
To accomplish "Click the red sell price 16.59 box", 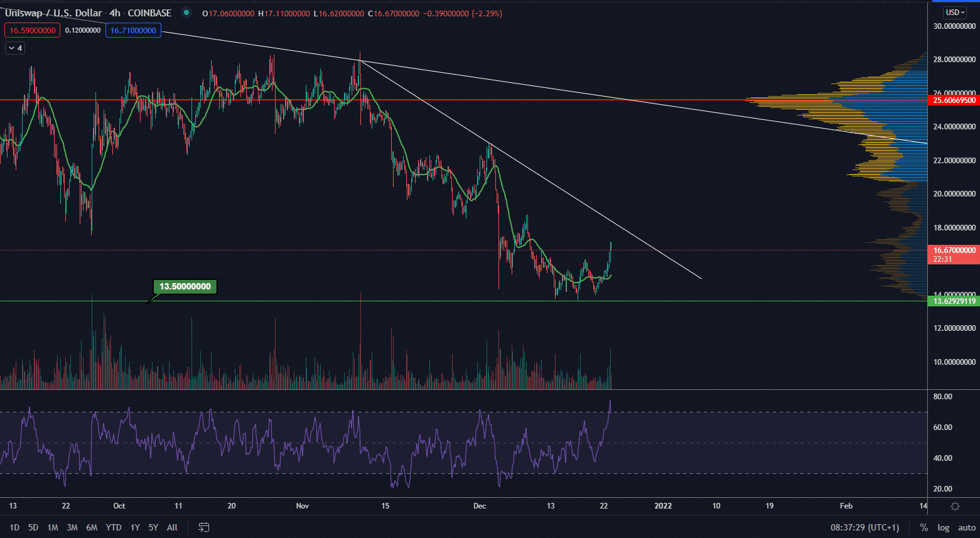I will (x=33, y=30).
